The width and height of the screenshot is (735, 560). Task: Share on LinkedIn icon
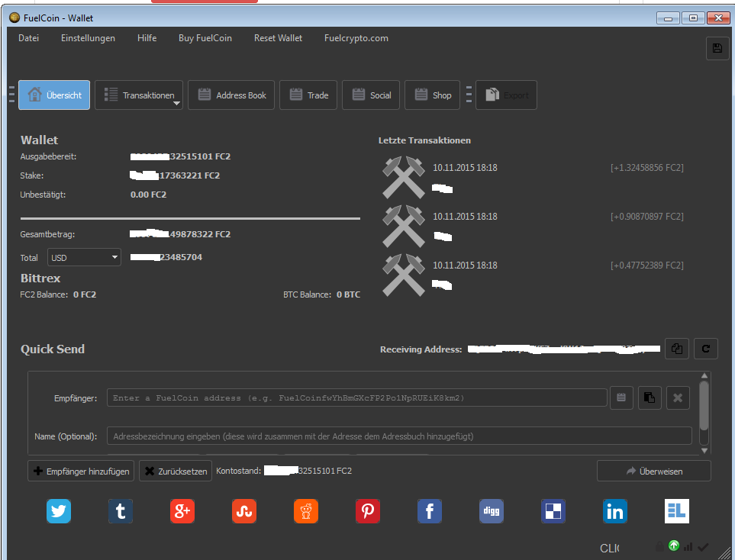coord(615,511)
